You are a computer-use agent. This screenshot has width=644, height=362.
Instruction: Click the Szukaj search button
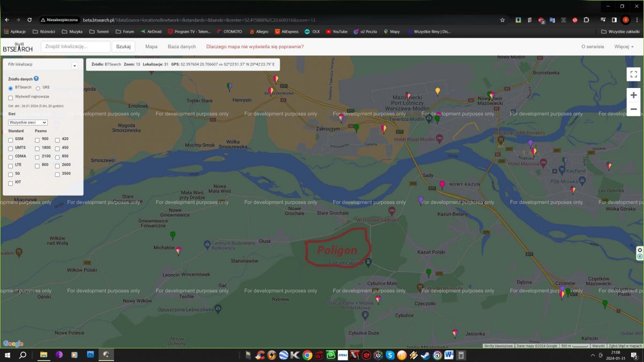[123, 47]
